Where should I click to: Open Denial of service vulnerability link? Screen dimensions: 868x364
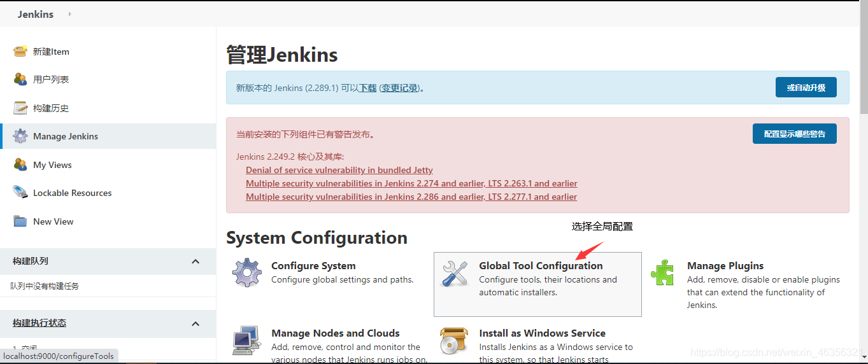coord(339,170)
